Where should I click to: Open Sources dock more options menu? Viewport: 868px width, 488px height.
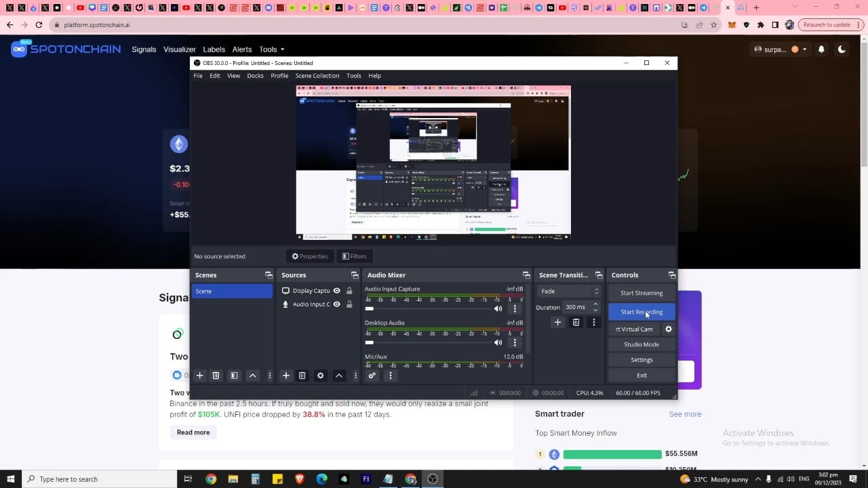pyautogui.click(x=355, y=375)
